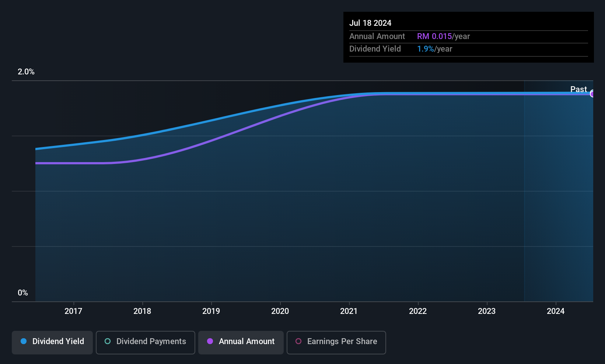Click the Past label on chart
Image resolution: width=605 pixels, height=364 pixels.
pyautogui.click(x=578, y=89)
